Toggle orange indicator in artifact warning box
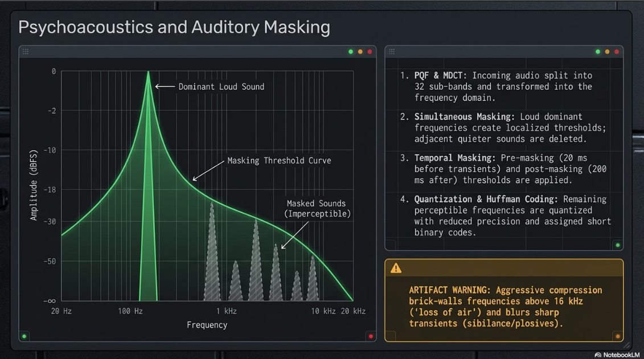This screenshot has width=644, height=359. pos(618,336)
